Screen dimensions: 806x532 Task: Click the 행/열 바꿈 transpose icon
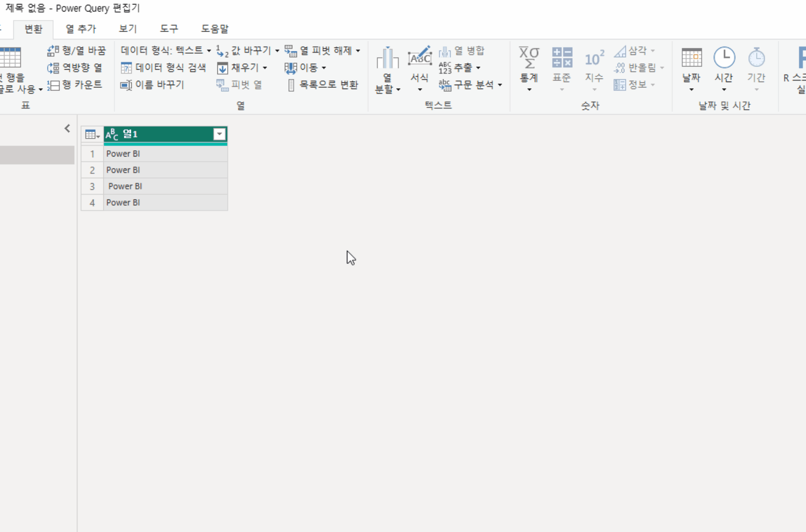(53, 51)
